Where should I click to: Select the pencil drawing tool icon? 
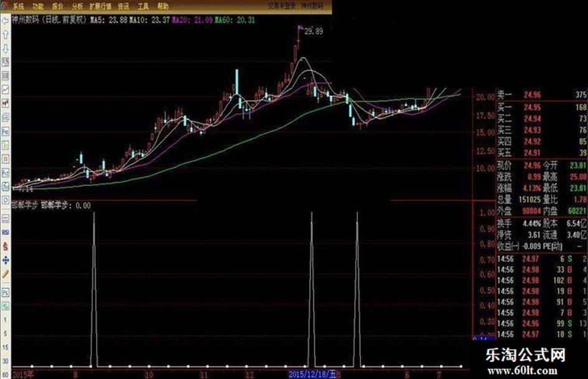click(x=5, y=274)
